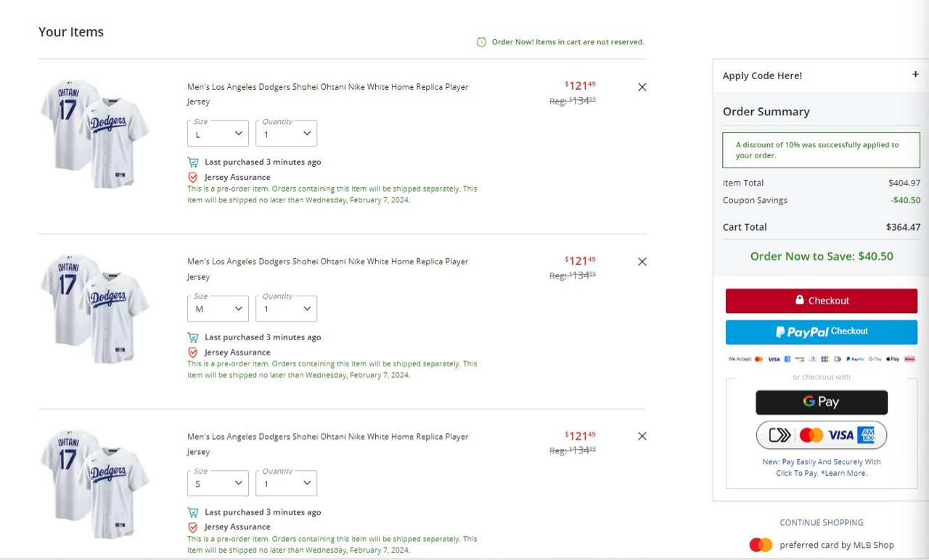Click $121.49 price of size M jersey
The height and width of the screenshot is (560, 929).
(580, 260)
